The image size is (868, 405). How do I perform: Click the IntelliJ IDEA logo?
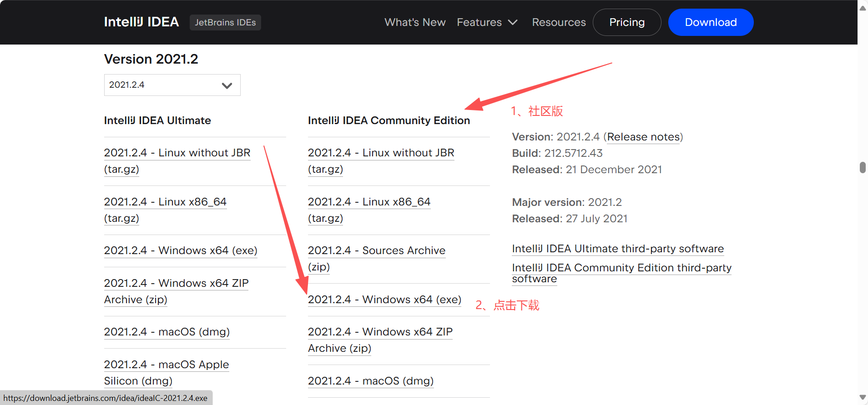(x=141, y=22)
